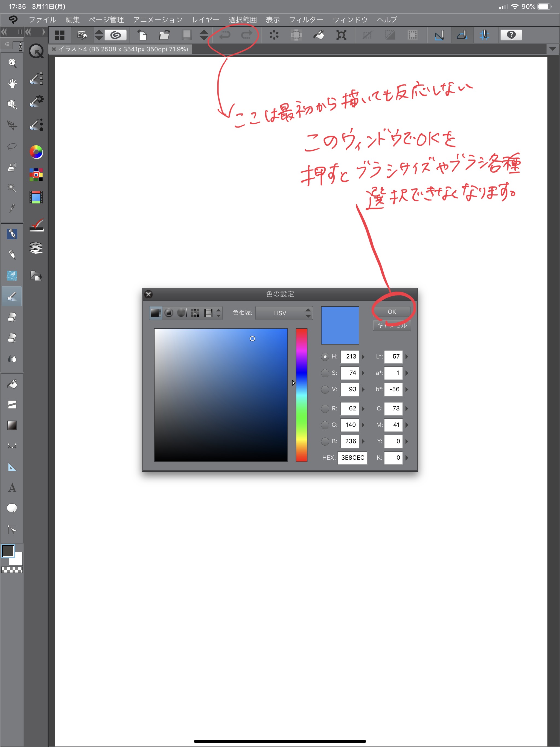
Task: Click the New document icon
Action: click(142, 35)
